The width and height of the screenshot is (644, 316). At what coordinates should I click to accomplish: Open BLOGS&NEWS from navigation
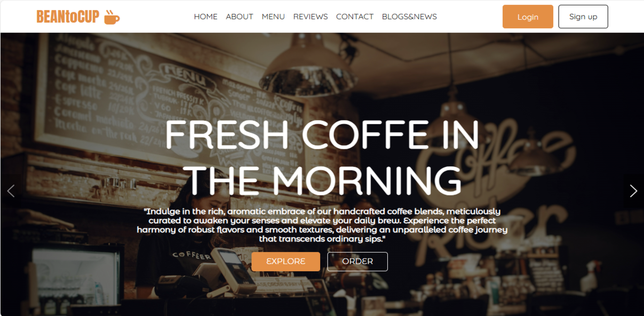click(x=409, y=17)
